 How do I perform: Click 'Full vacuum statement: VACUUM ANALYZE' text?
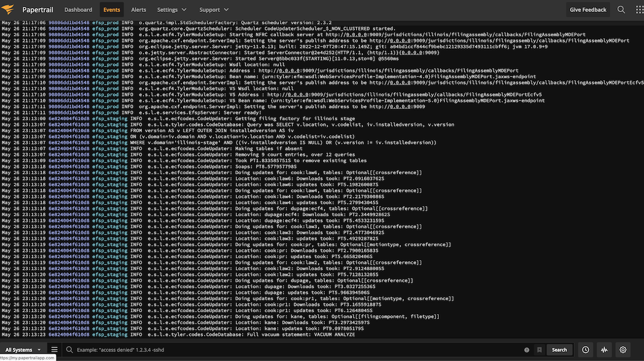coord(300,335)
